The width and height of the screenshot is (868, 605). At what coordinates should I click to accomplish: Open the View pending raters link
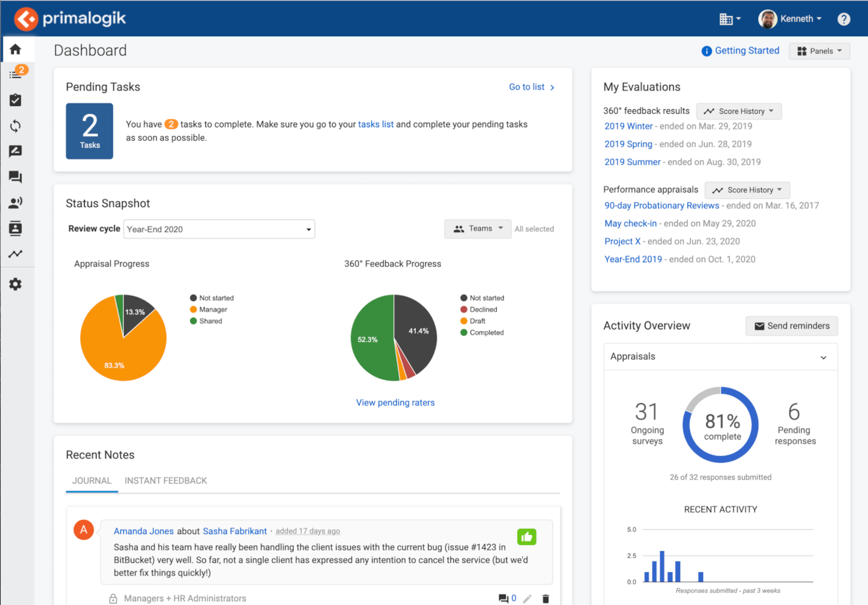coord(395,403)
